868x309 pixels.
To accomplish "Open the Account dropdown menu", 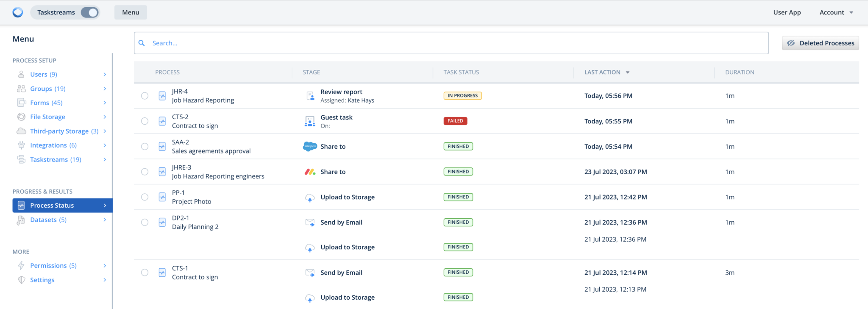I will [836, 12].
